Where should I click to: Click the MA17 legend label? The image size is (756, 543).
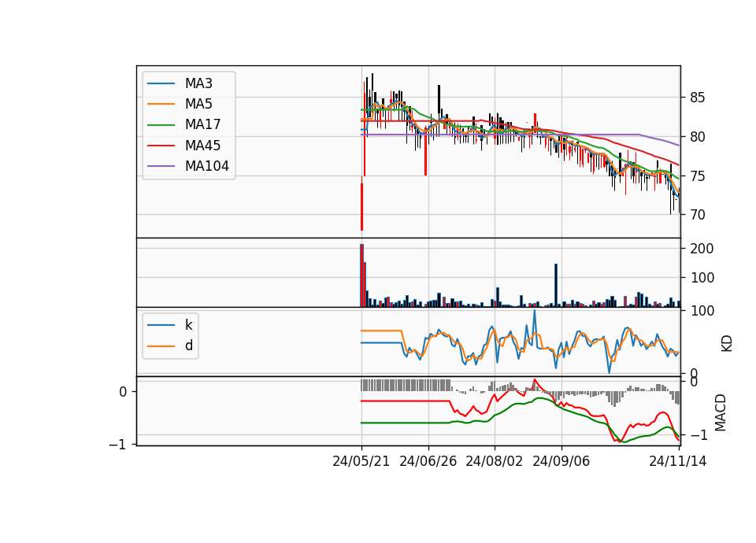click(x=202, y=124)
